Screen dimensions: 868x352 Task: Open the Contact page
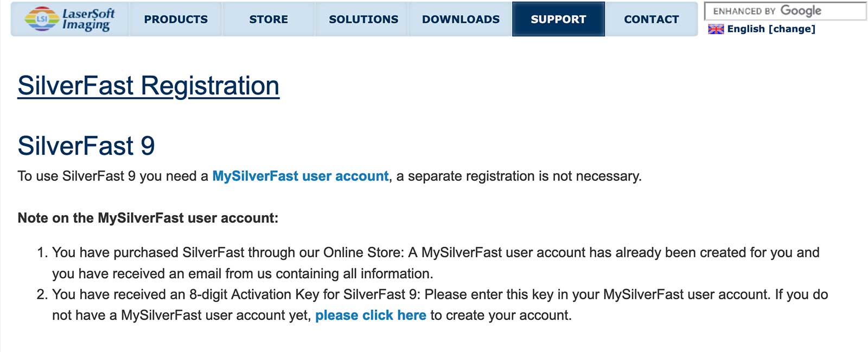point(651,19)
